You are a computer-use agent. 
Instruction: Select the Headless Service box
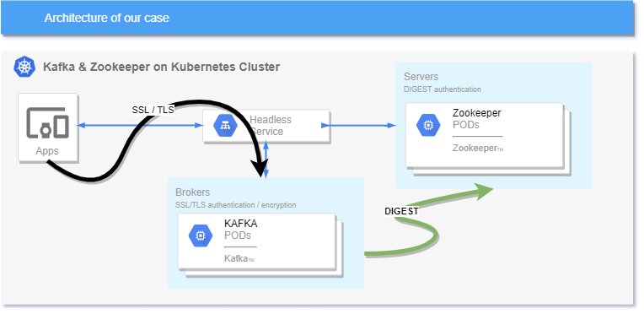coord(266,126)
